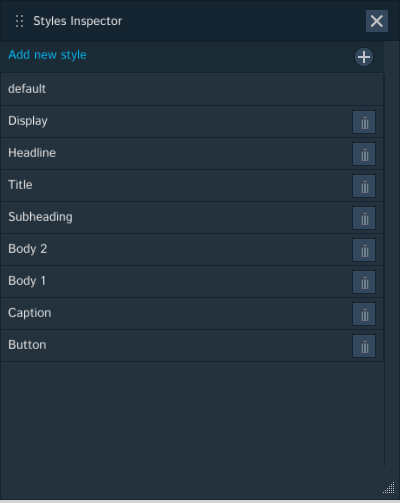This screenshot has width=400, height=503.
Task: Delete the Headline style
Action: point(364,154)
